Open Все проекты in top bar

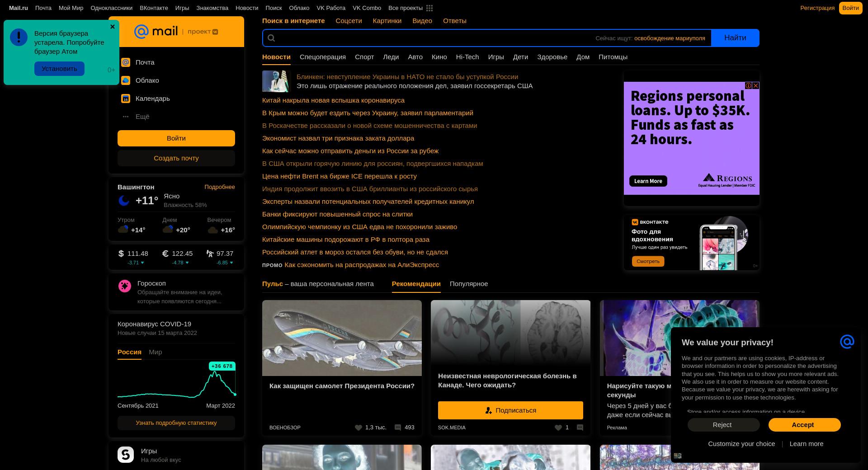click(406, 8)
